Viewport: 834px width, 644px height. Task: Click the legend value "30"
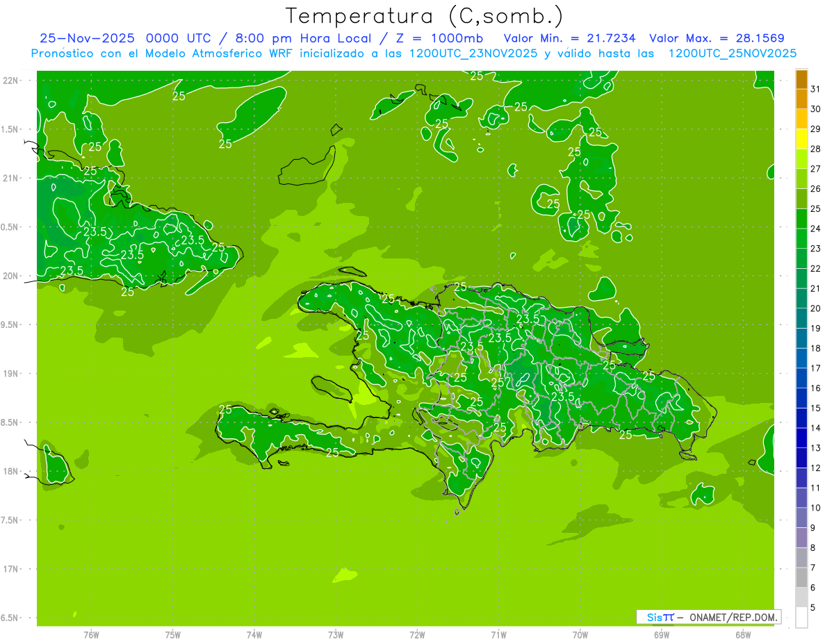click(x=816, y=109)
